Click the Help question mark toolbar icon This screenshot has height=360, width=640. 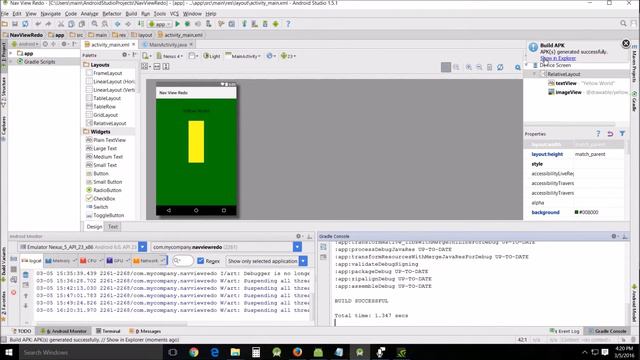(288, 24)
